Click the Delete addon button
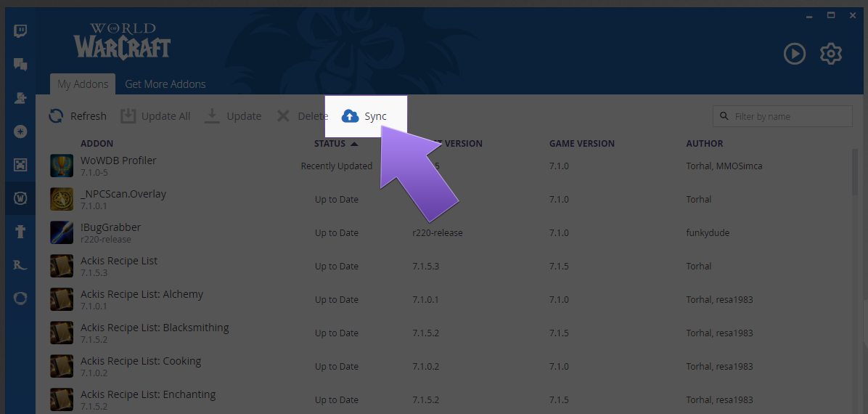This screenshot has width=868, height=414. click(x=302, y=115)
